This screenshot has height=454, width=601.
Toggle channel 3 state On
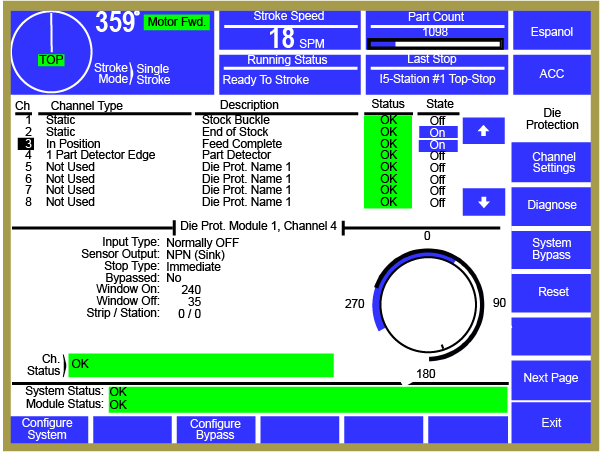point(437,144)
